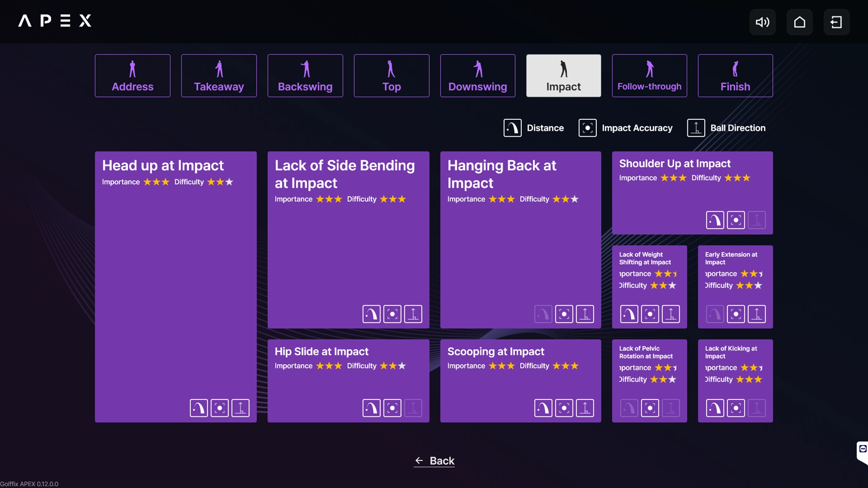Click the APEX logo
Image resolution: width=868 pixels, height=488 pixels.
pos(55,21)
